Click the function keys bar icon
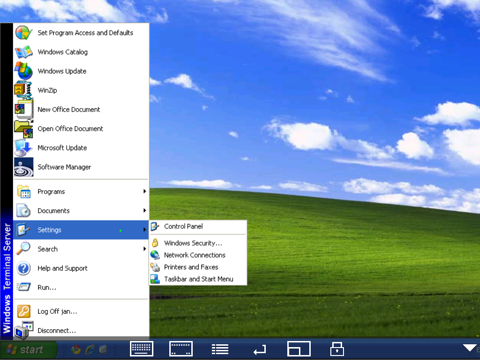This screenshot has height=360, width=480. (181, 349)
